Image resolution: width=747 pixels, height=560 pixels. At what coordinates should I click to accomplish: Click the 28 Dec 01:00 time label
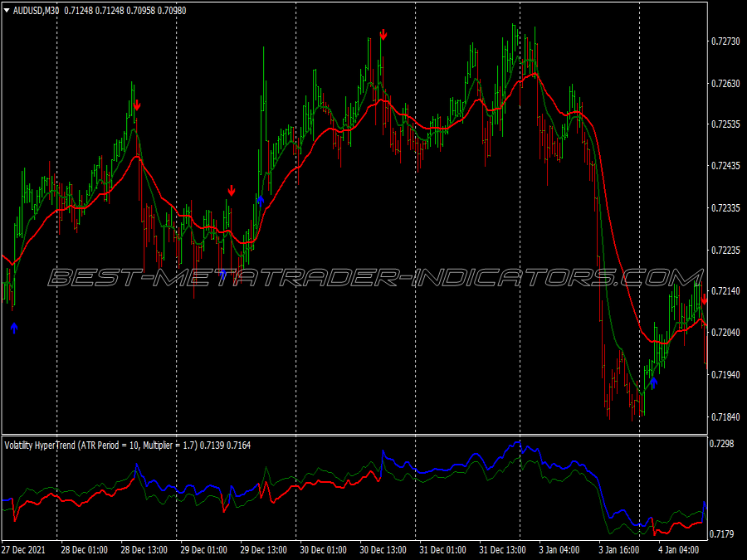[x=85, y=550]
